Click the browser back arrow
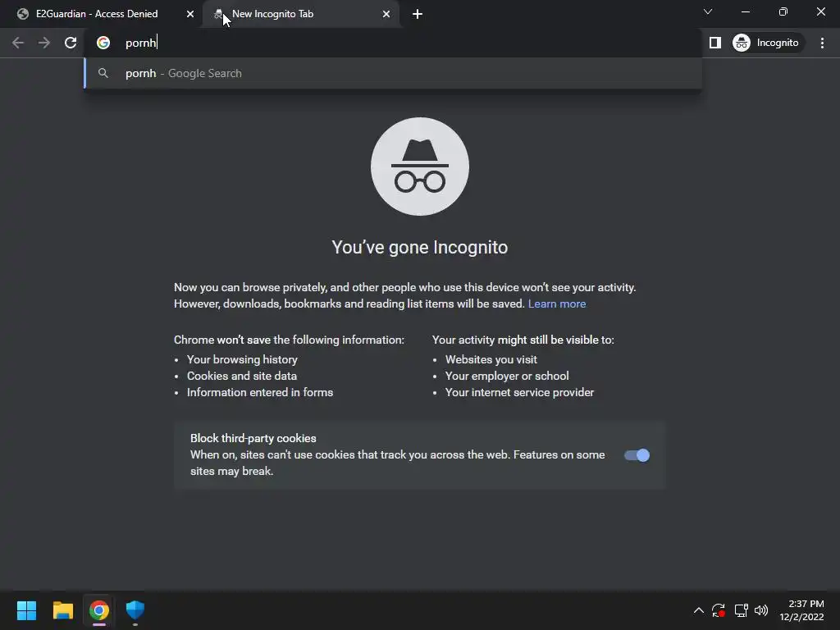The width and height of the screenshot is (840, 630). [x=18, y=43]
